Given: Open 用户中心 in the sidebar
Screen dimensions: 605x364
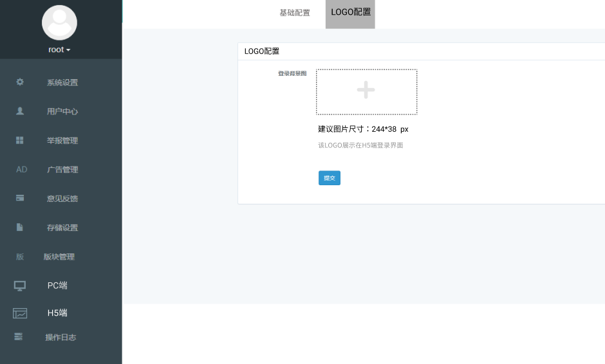Looking at the screenshot, I should [62, 111].
